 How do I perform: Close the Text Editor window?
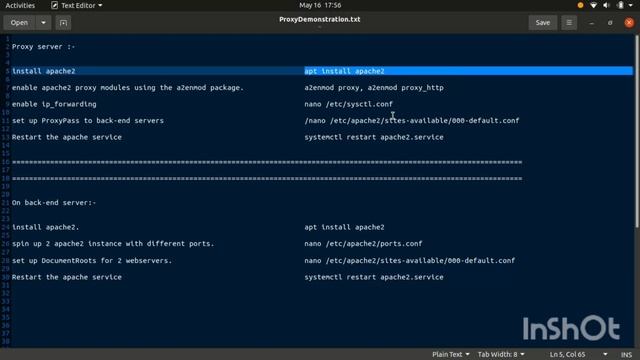click(629, 22)
